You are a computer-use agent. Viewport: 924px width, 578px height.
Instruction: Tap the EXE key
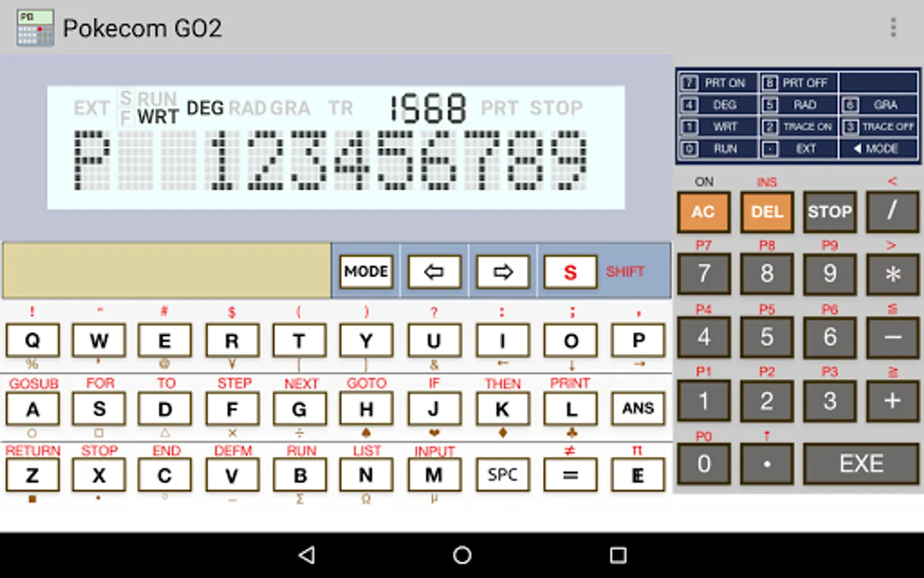pos(861,464)
